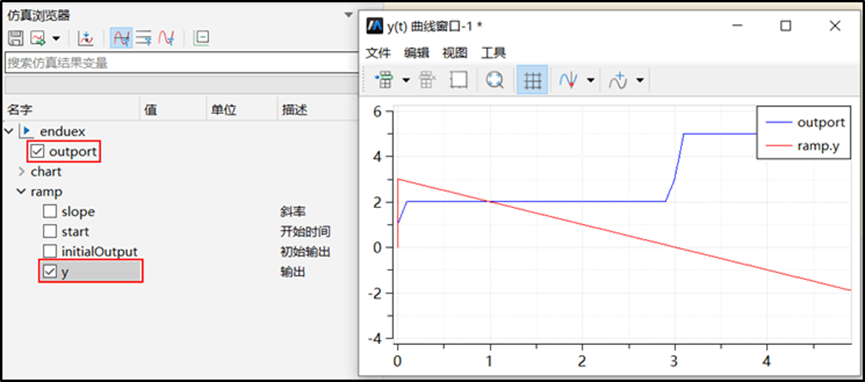Click the collapse-all tree icon
The width and height of the screenshot is (865, 382).
point(201,38)
